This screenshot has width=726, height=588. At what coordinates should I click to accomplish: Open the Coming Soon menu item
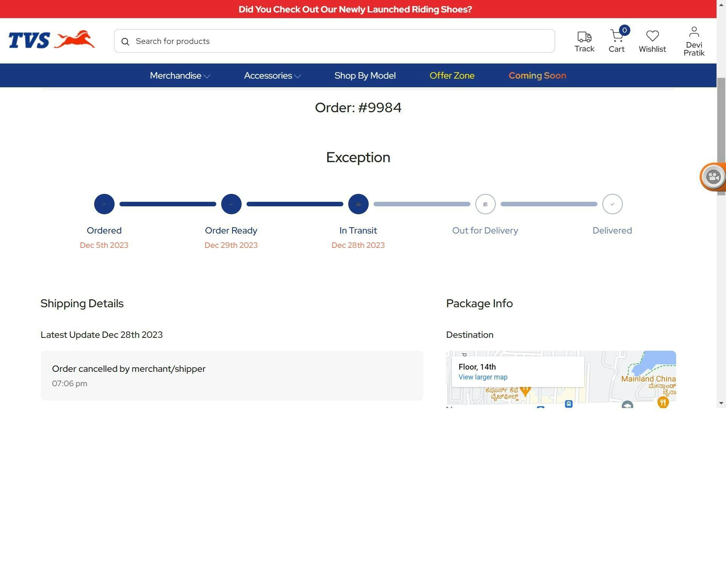click(537, 76)
